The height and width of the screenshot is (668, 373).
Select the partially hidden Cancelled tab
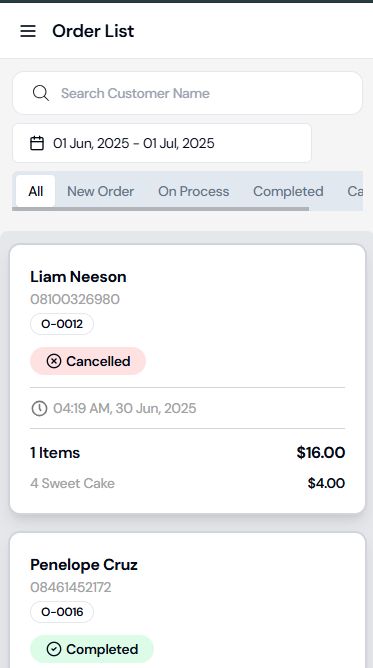(355, 191)
